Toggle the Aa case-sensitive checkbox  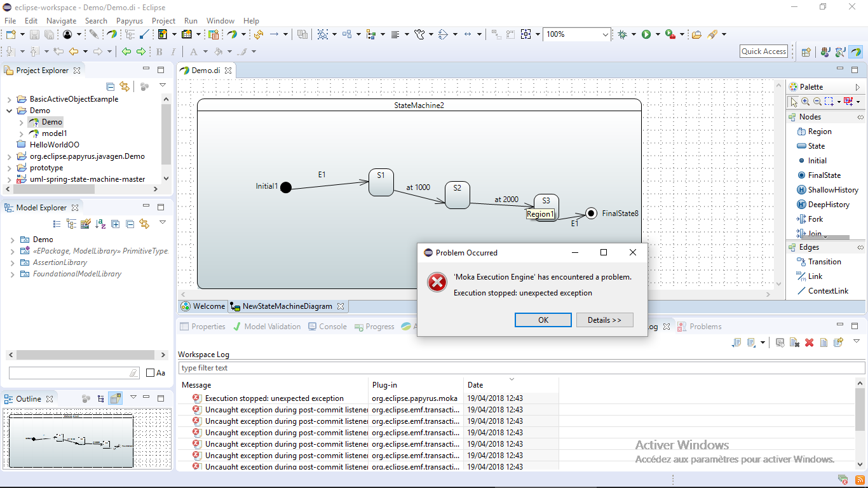(x=150, y=373)
